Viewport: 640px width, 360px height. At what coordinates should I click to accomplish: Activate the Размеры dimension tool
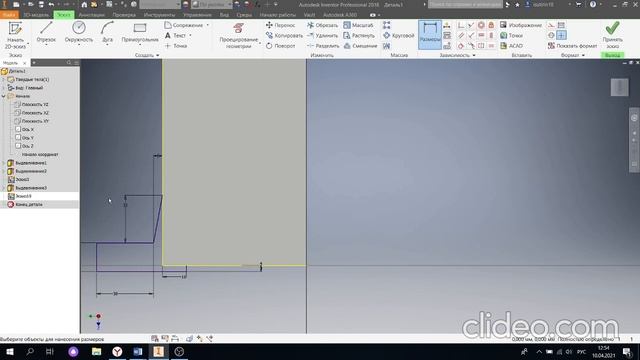click(x=430, y=34)
